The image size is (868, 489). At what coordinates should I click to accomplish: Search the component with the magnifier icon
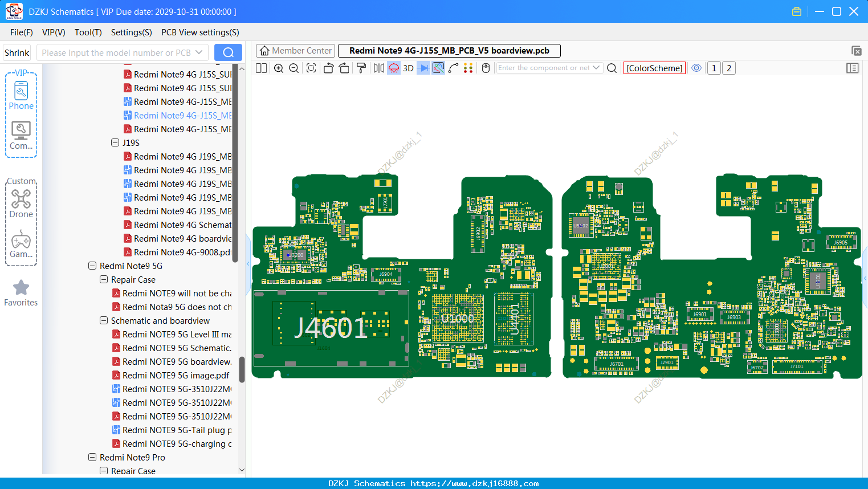coord(612,68)
